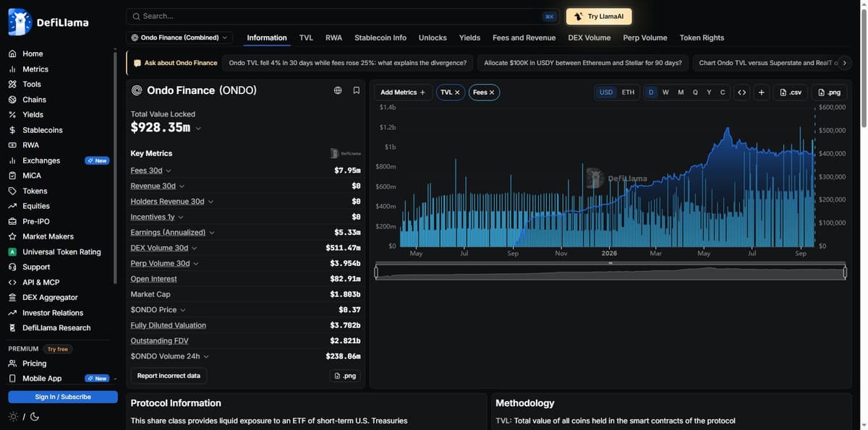Screen dimensions: 868x430
Task: Expand the Earnings (Annualized) row
Action: tap(212, 233)
